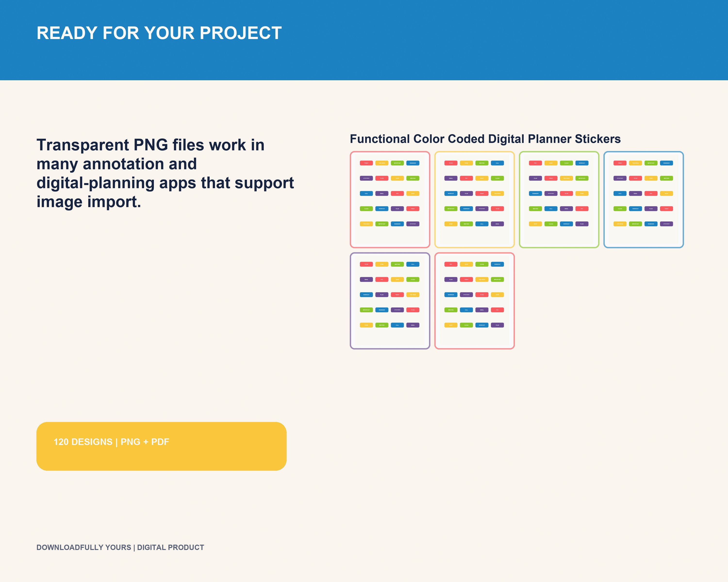Click the 'DOWNLOADFULLY YOURS | DIGITAL PRODUCT' footer text
Screen dimensions: 728x582
(x=120, y=547)
